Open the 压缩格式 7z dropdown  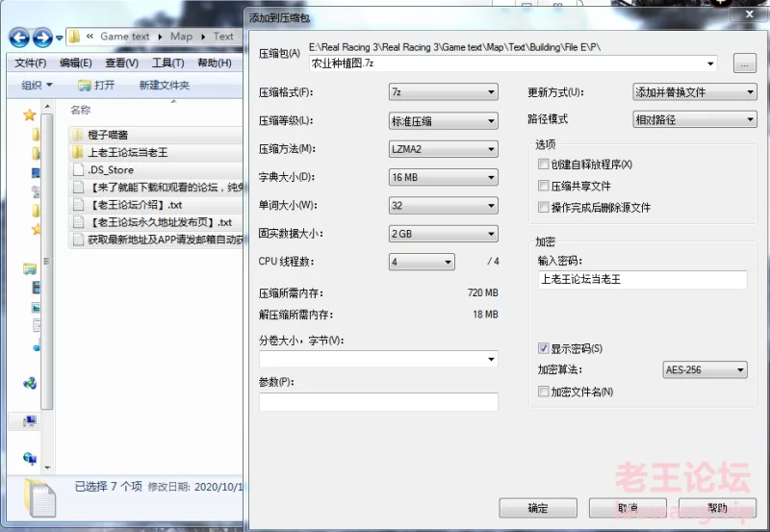(443, 92)
